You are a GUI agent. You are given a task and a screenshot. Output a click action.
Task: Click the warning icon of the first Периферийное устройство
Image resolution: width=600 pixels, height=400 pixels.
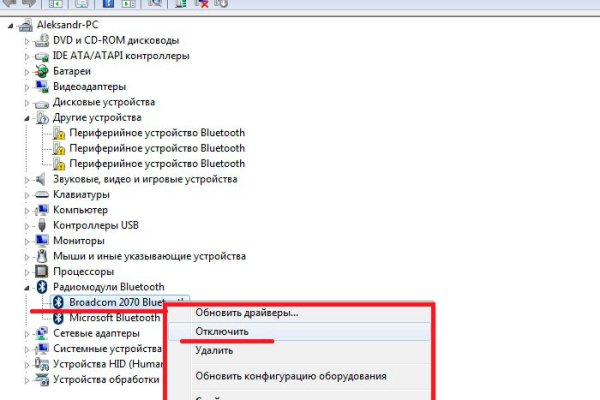point(58,133)
